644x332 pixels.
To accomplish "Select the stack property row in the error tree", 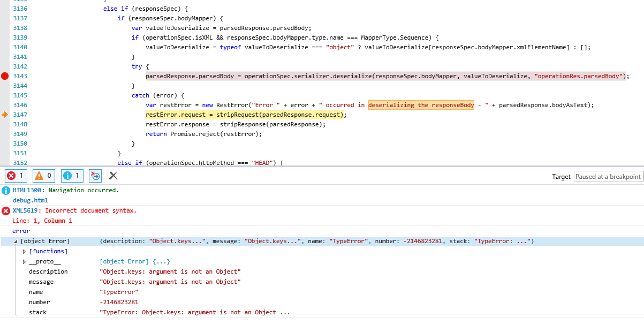I will (x=37, y=312).
